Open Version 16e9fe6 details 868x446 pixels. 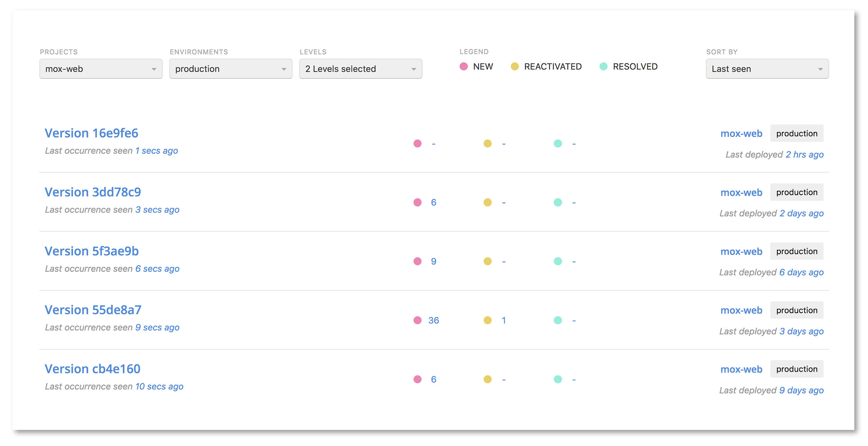click(x=92, y=133)
